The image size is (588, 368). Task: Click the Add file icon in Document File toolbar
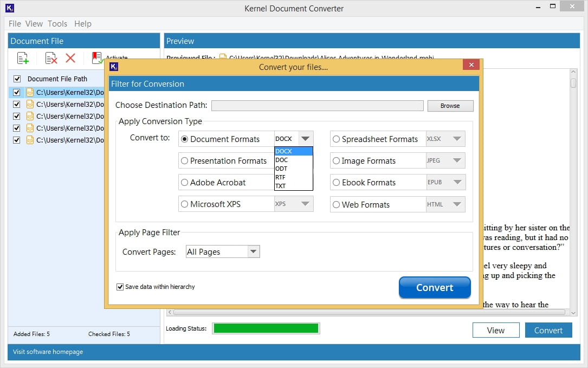[23, 58]
